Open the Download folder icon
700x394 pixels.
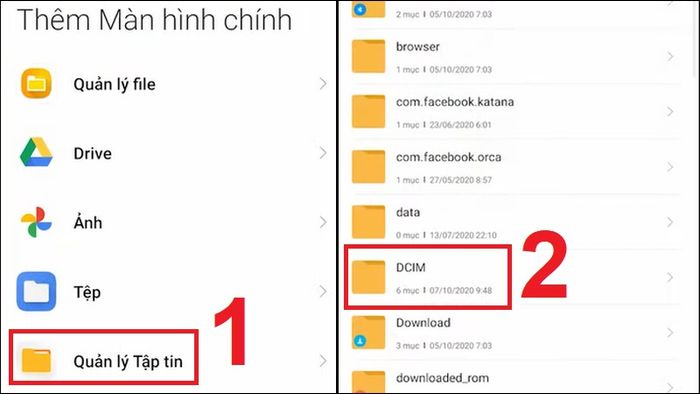tap(368, 332)
